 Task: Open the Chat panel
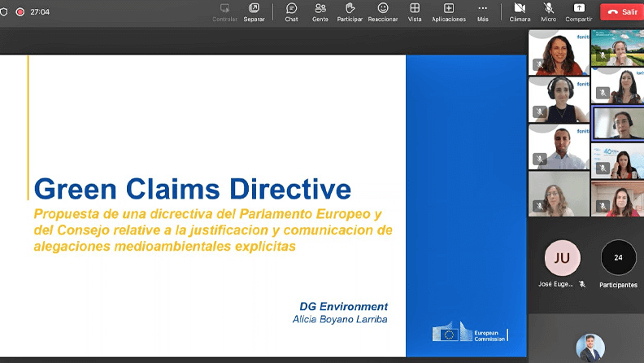point(291,12)
